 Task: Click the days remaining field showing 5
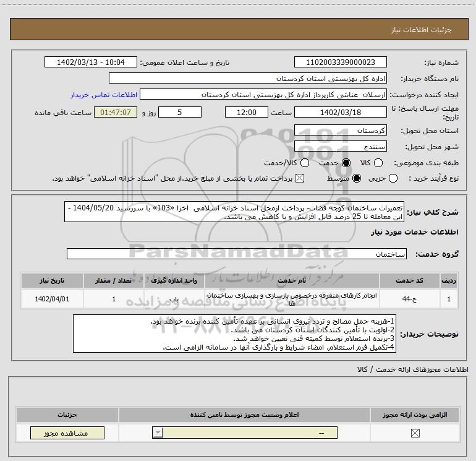coord(180,112)
